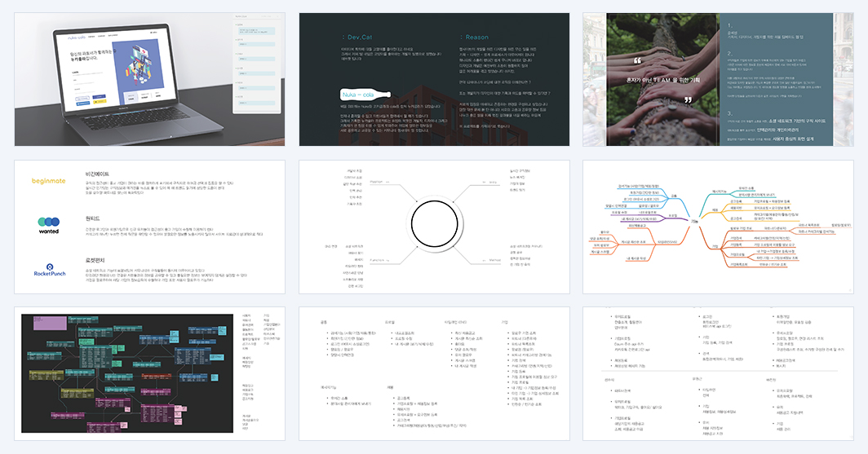Screen dimensions: 868x454
Task: Click the wanted logo with three circles
Action: tap(49, 225)
